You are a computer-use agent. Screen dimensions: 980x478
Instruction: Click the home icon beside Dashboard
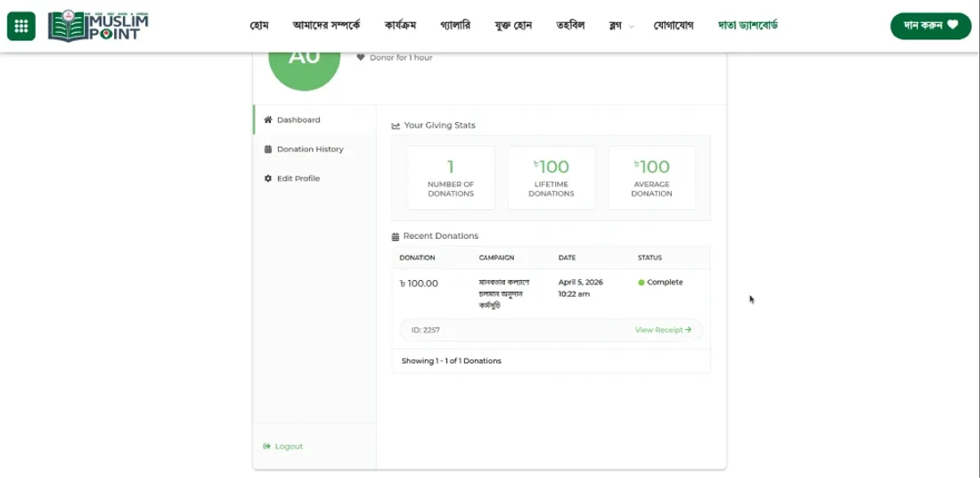268,119
